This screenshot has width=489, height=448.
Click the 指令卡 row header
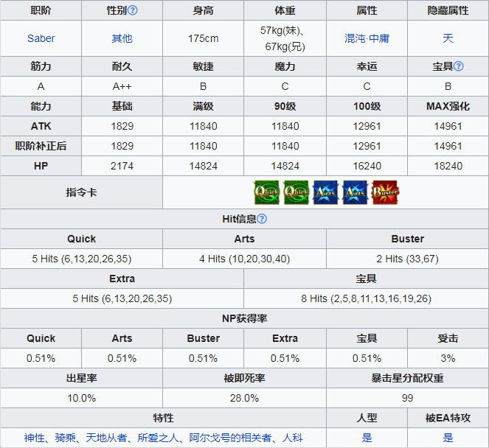(81, 192)
